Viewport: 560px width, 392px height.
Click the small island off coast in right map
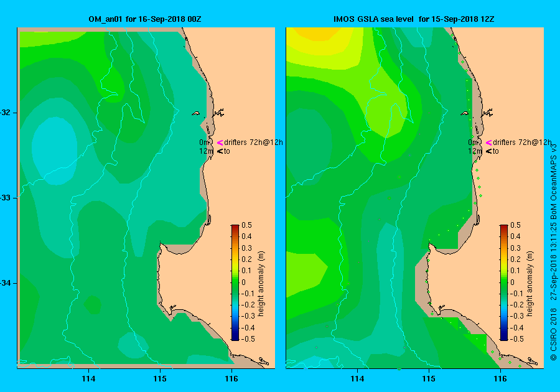click(x=465, y=113)
